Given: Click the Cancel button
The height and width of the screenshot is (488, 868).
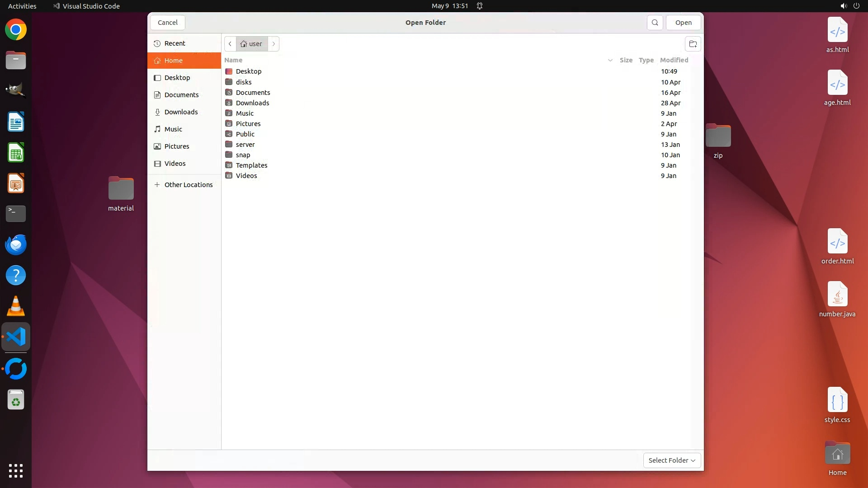Looking at the screenshot, I should [168, 23].
